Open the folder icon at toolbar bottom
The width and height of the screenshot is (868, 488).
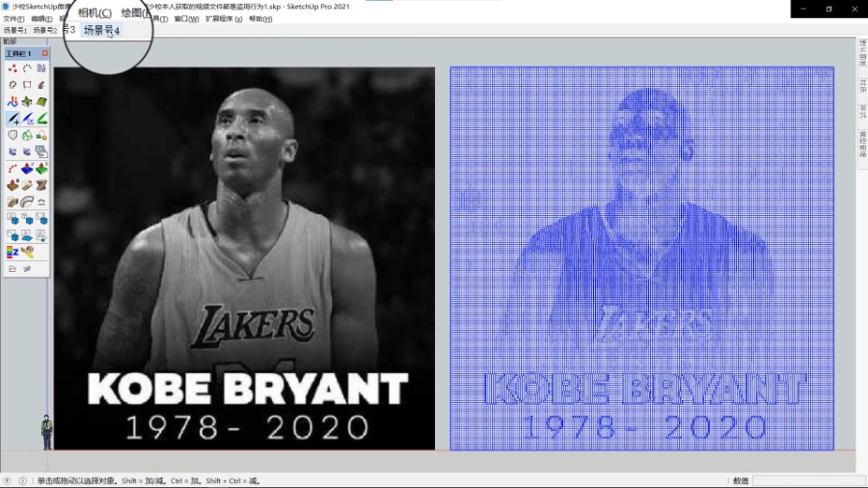point(13,269)
